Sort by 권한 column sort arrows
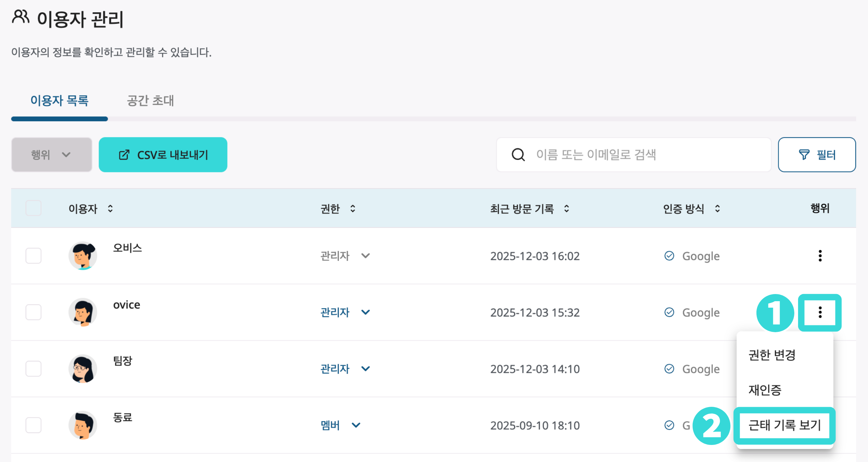The image size is (868, 462). point(353,209)
